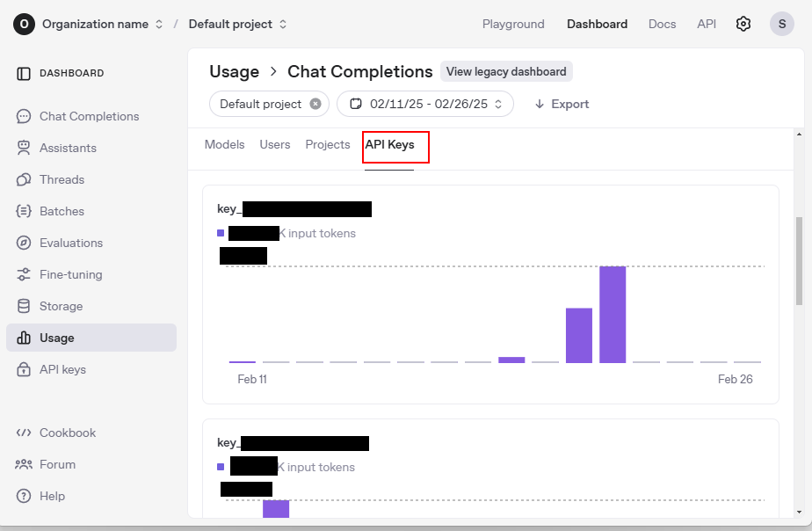Select Usage in sidebar
The height and width of the screenshot is (531, 812).
point(91,338)
